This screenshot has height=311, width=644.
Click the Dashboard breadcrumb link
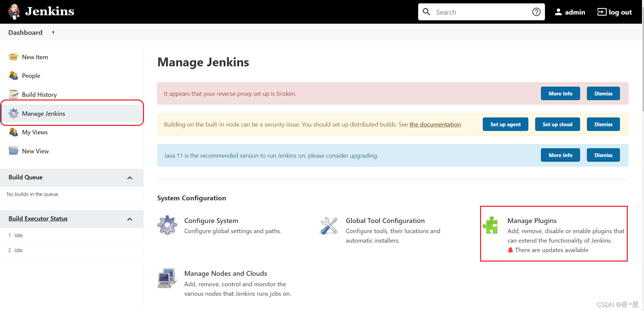25,32
